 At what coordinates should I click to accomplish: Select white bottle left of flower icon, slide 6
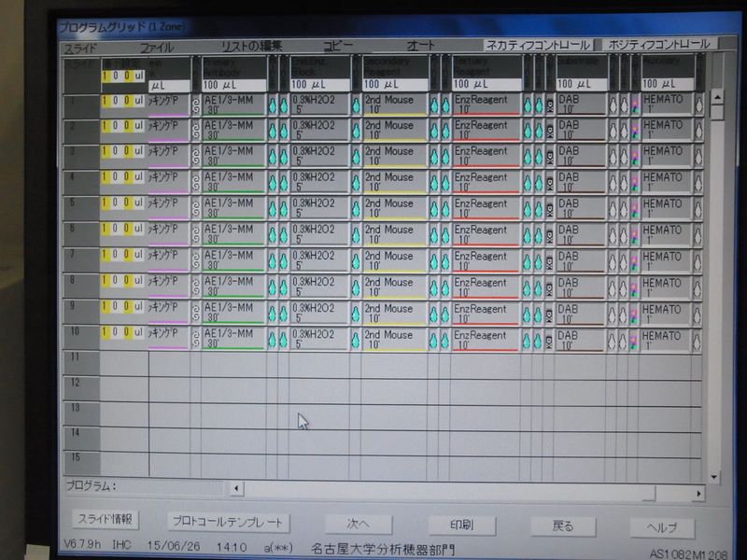(x=624, y=235)
